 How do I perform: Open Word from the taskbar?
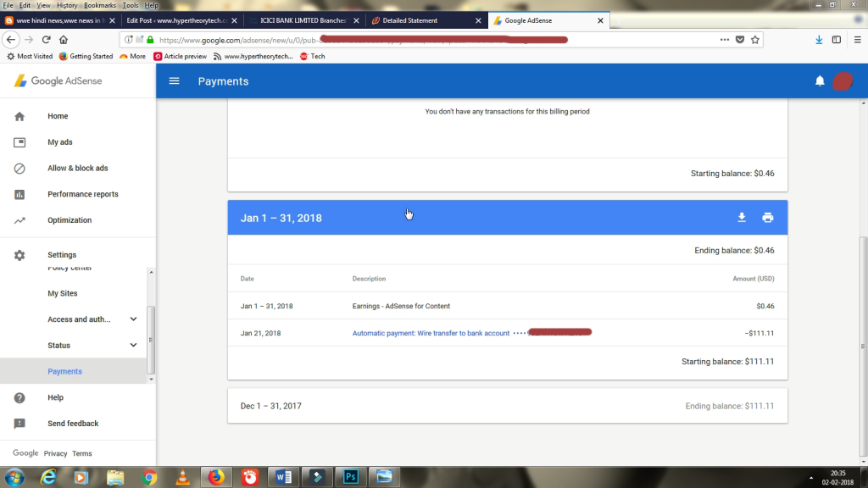point(283,477)
